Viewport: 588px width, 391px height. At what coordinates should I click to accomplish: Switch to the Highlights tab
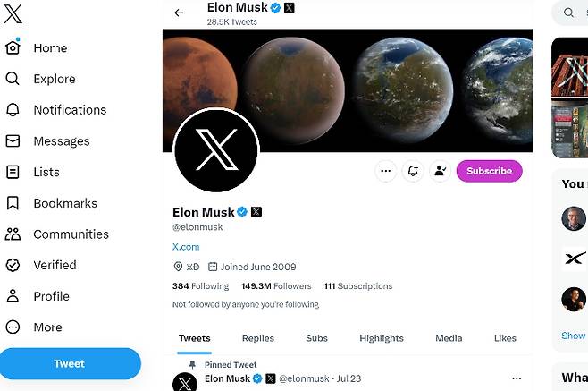382,338
